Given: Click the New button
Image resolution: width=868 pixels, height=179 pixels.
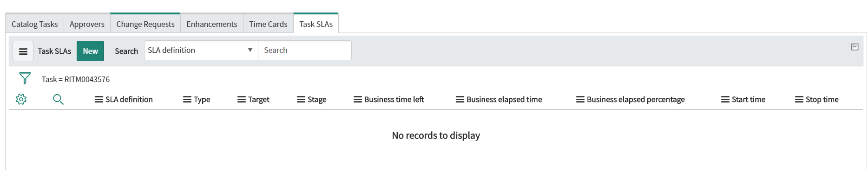Looking at the screenshot, I should (x=90, y=51).
